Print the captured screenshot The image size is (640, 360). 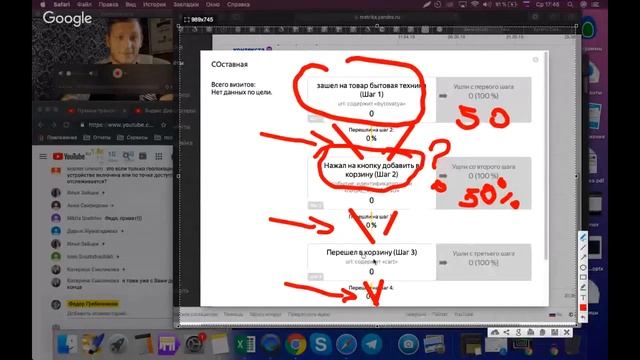coord(530,332)
